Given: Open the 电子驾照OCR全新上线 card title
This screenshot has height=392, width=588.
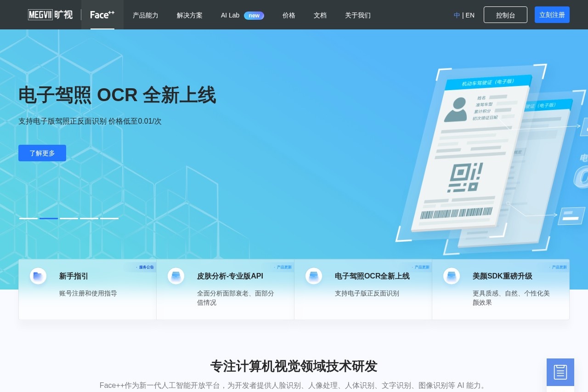Looking at the screenshot, I should pos(372,276).
